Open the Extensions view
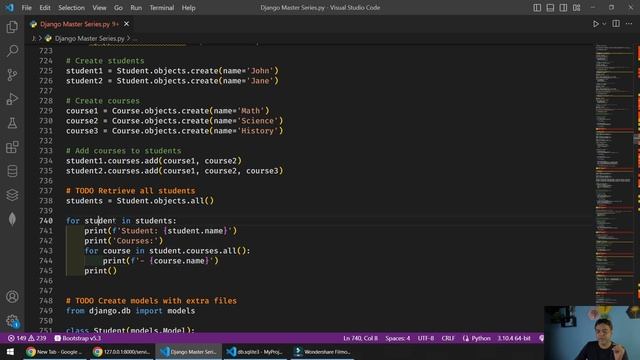 coord(12,147)
